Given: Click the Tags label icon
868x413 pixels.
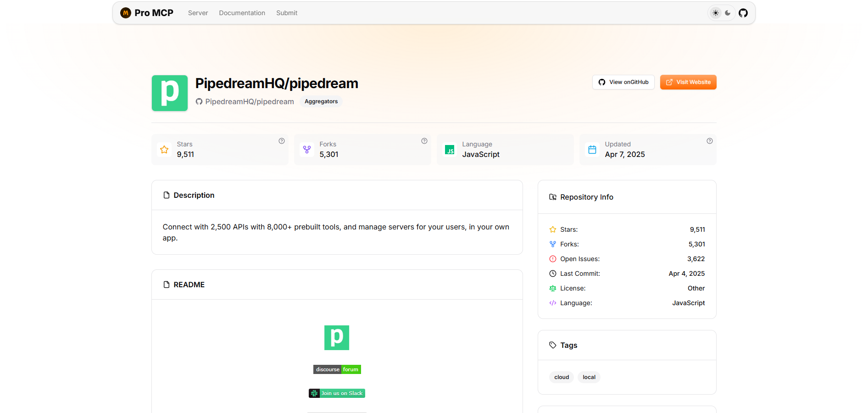Looking at the screenshot, I should (x=553, y=345).
